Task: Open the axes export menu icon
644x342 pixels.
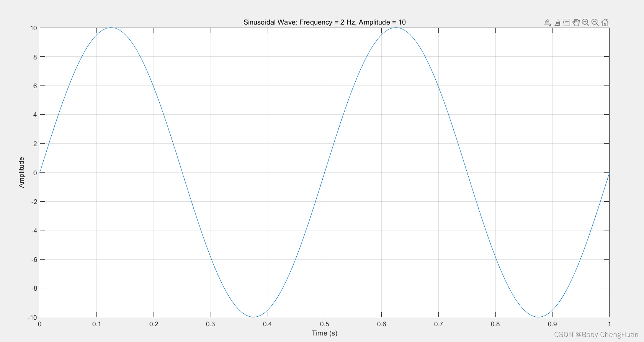Action: pyautogui.click(x=547, y=23)
